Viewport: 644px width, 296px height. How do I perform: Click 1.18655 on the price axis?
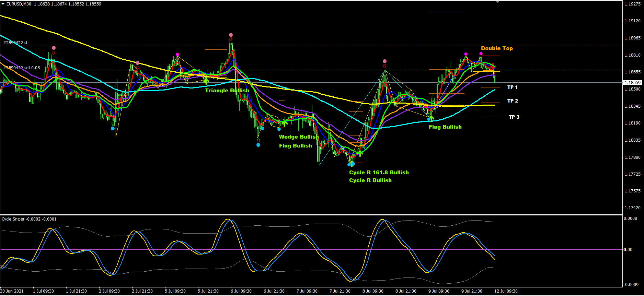(632, 72)
